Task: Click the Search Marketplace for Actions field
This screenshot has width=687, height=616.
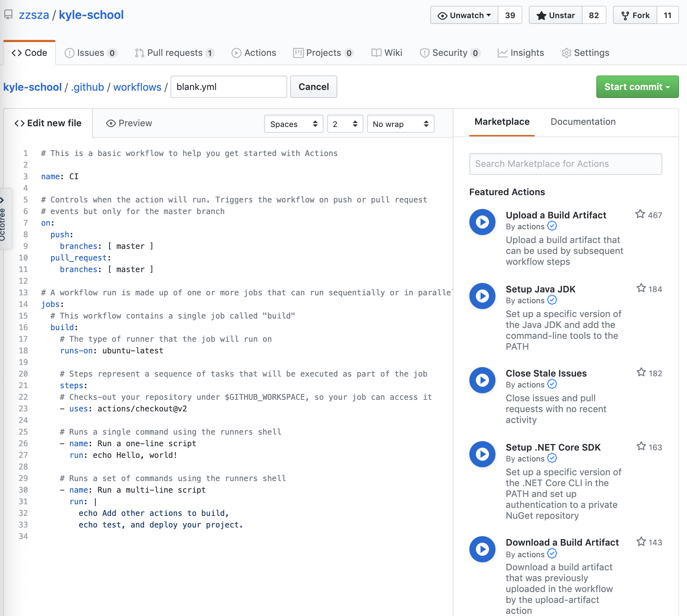Action: click(565, 164)
